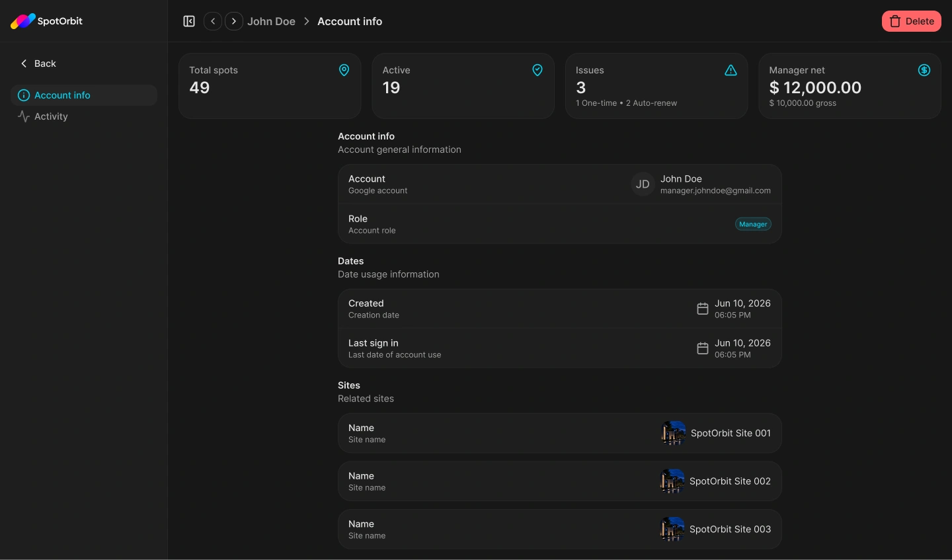Click the Created date Jun 10, 2026
The height and width of the screenshot is (560, 952).
(742, 303)
